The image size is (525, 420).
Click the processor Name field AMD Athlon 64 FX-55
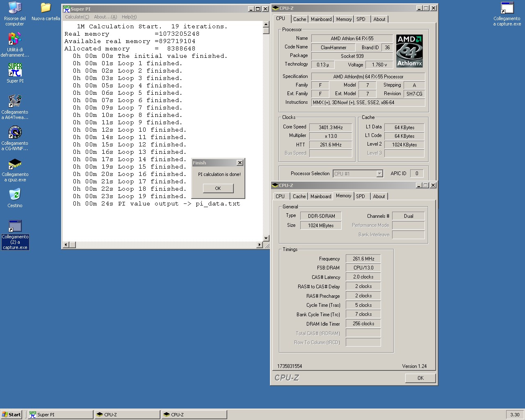coord(352,39)
